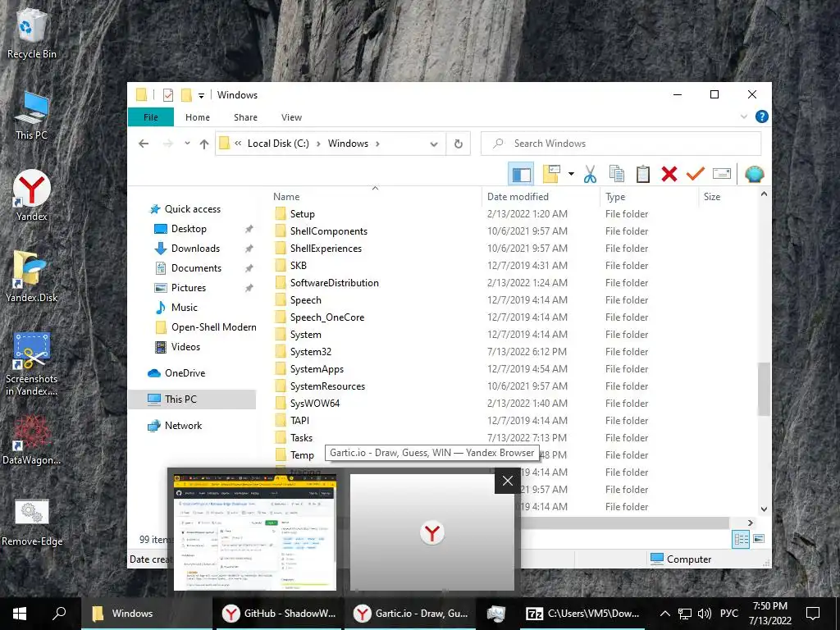Open dropdown arrow next to folder options icon
Viewport: 840px width, 630px height.
[x=571, y=174]
